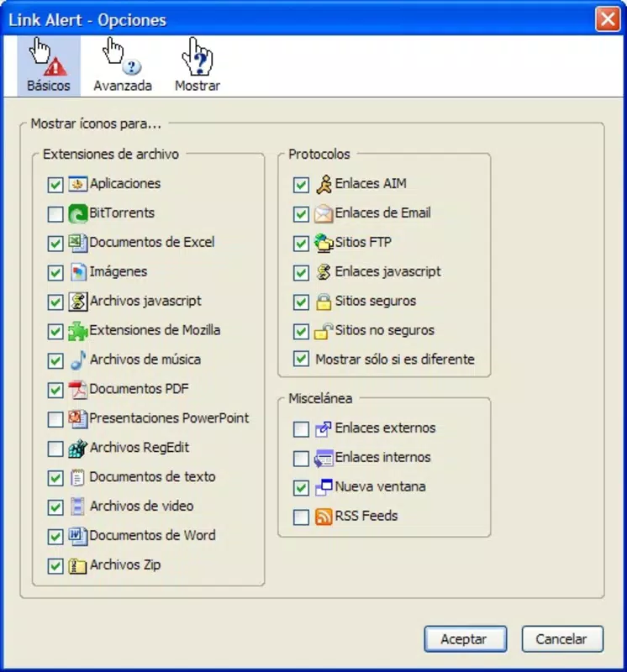This screenshot has width=627, height=672.
Task: Click the green puzzle piece Mozilla extensions icon
Action: (77, 331)
